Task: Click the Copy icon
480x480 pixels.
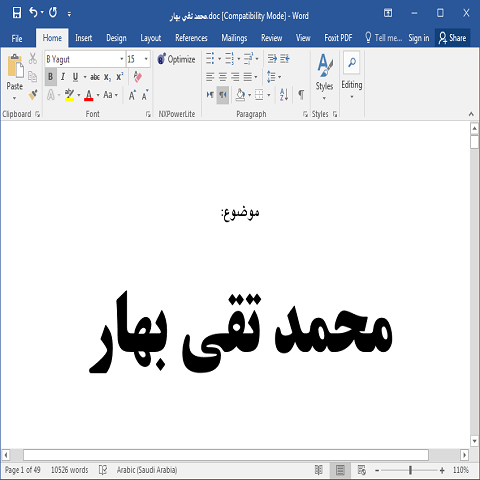Action: (32, 77)
